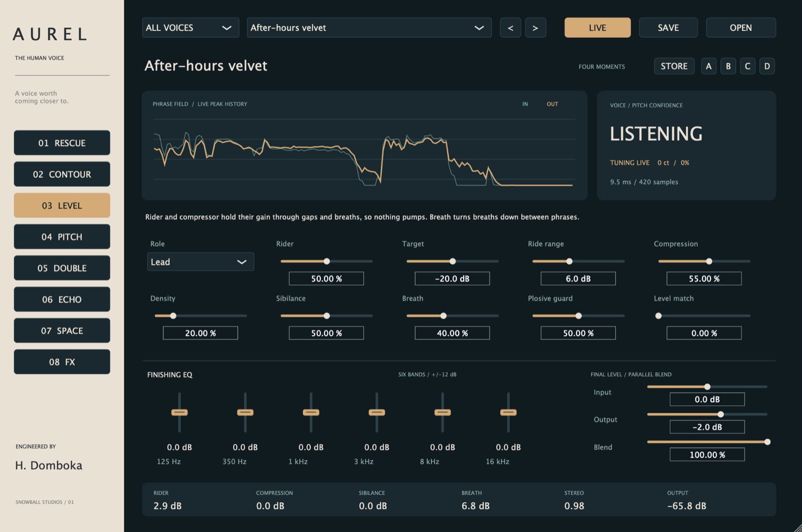The width and height of the screenshot is (802, 532).
Task: Click the Output value field -2.0 dB
Action: pos(707,427)
